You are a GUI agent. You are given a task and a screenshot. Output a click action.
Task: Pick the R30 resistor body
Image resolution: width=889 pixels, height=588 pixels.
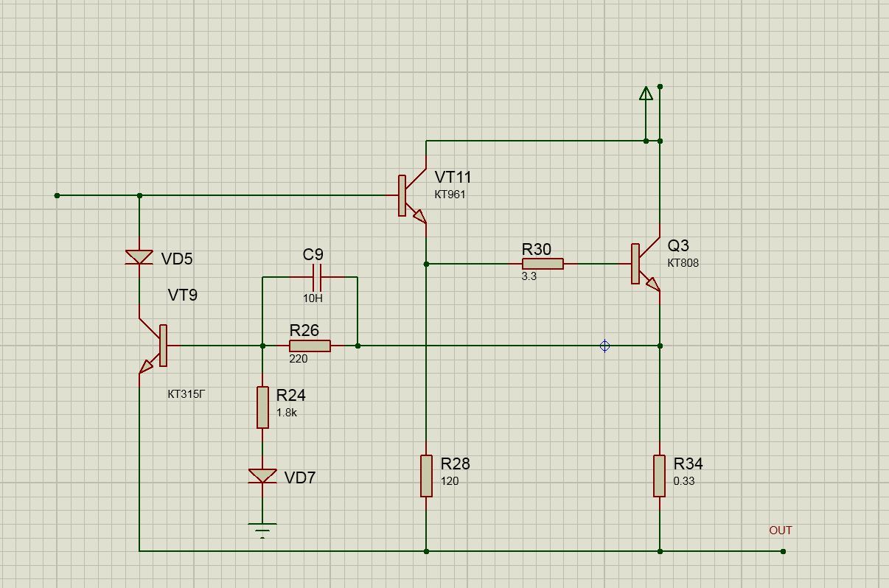[543, 264]
